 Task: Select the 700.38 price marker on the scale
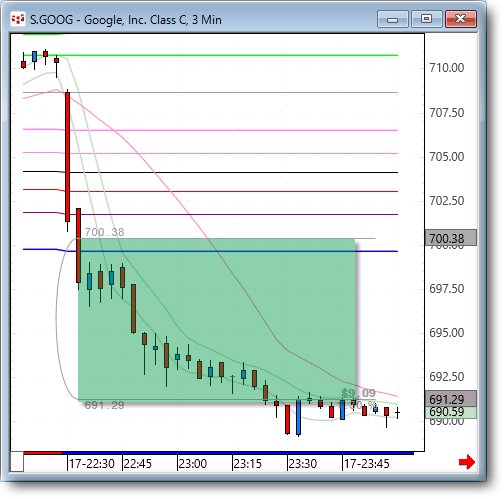451,238
